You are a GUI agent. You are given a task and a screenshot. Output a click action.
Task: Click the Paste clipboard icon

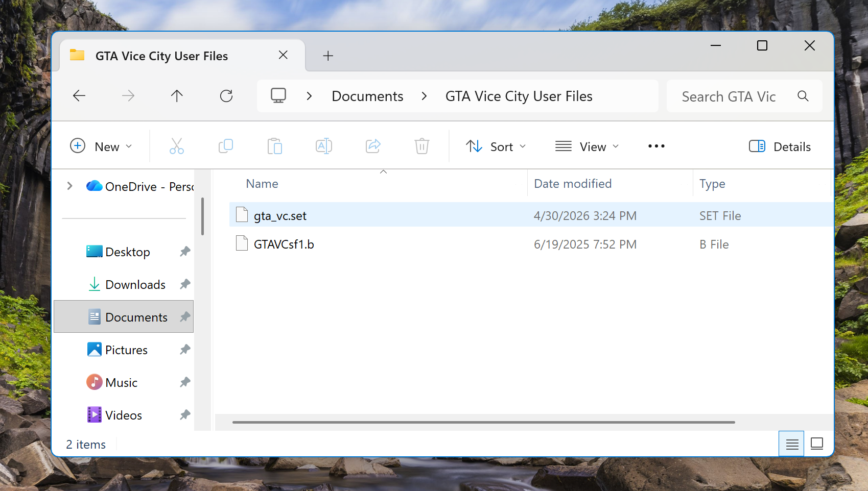[275, 146]
